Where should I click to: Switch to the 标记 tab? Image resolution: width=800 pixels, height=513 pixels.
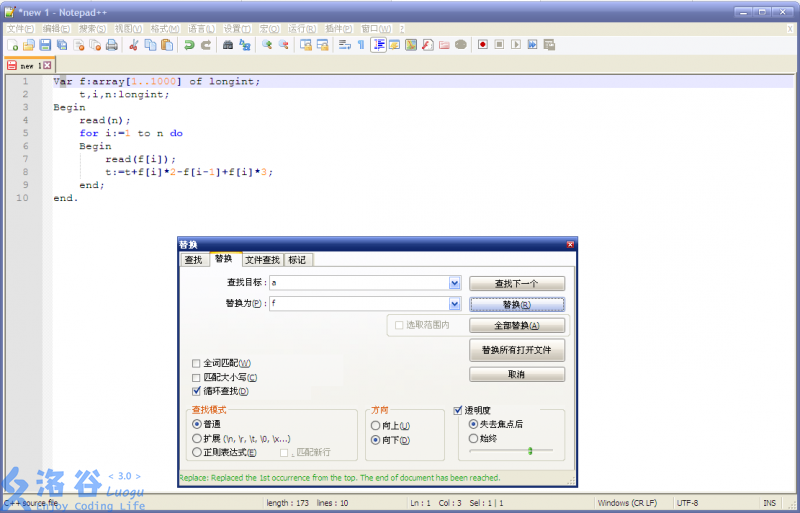point(297,260)
